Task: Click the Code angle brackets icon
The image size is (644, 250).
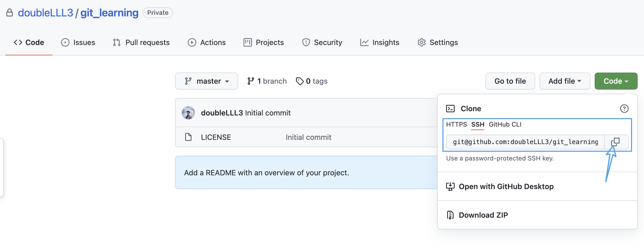Action: pos(18,42)
